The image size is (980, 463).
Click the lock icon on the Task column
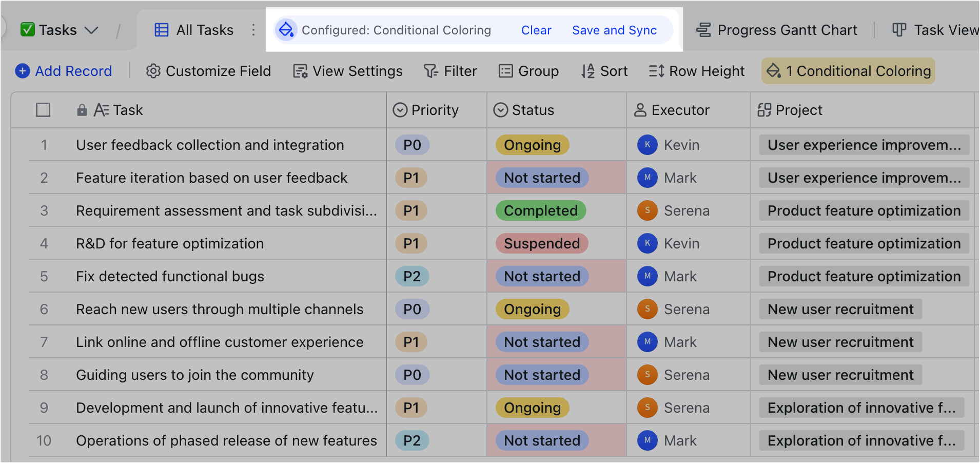tap(82, 110)
